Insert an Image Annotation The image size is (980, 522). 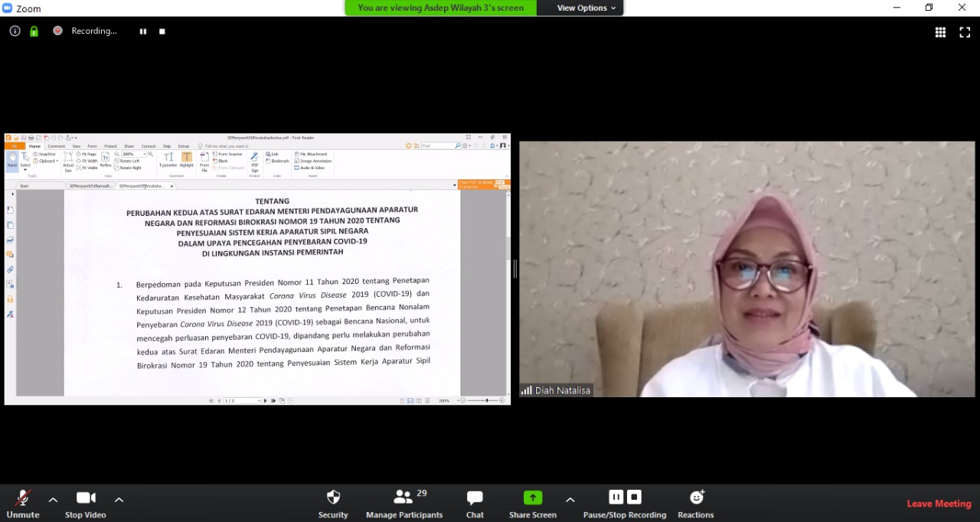[313, 161]
